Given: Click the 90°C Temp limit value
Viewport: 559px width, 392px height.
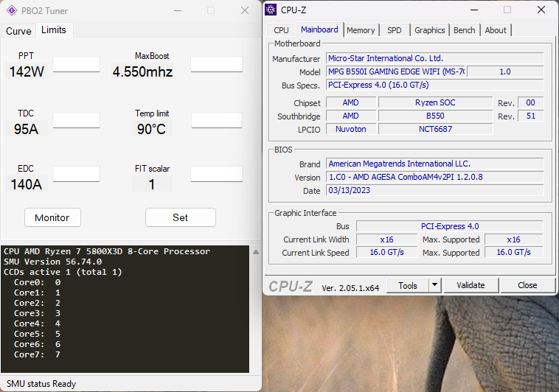Looking at the screenshot, I should pyautogui.click(x=151, y=129).
